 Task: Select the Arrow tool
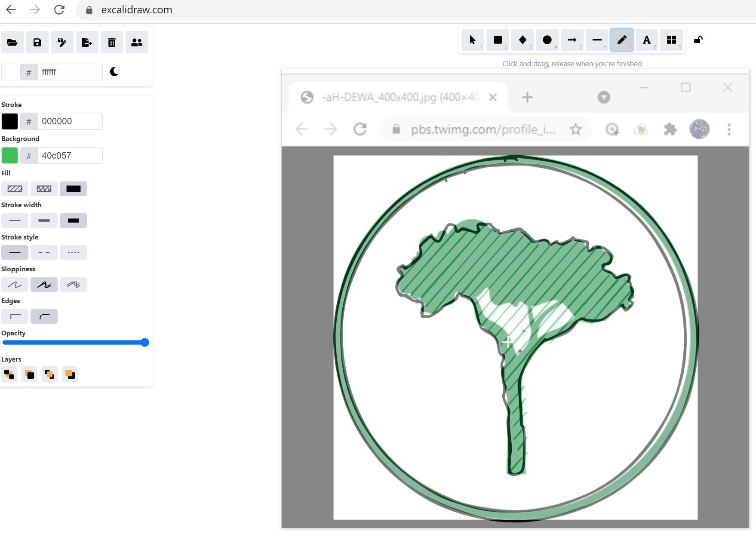click(572, 40)
